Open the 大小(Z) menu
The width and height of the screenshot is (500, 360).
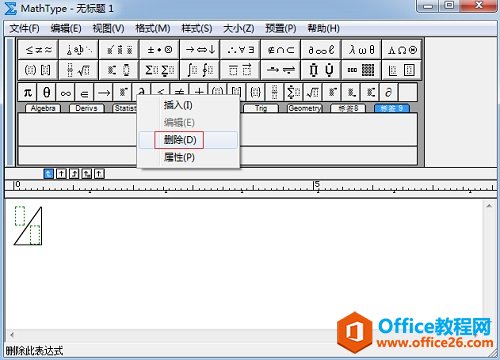tap(239, 28)
